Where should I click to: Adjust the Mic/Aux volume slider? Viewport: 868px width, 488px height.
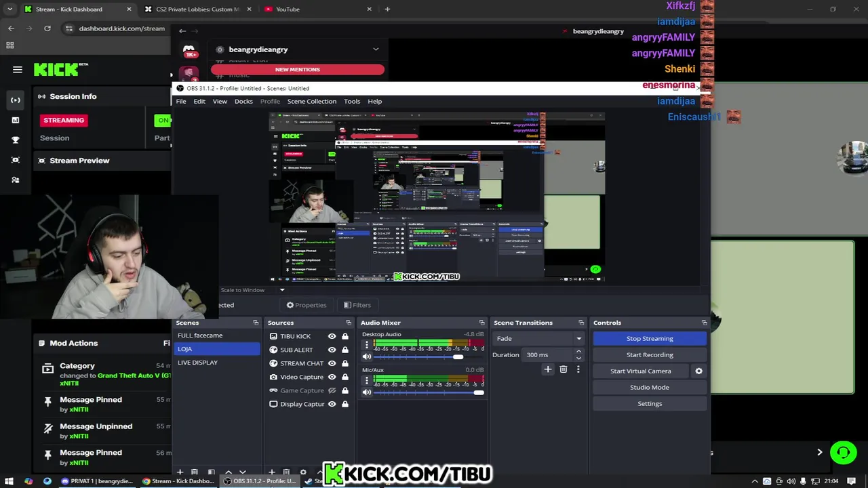[x=429, y=392]
